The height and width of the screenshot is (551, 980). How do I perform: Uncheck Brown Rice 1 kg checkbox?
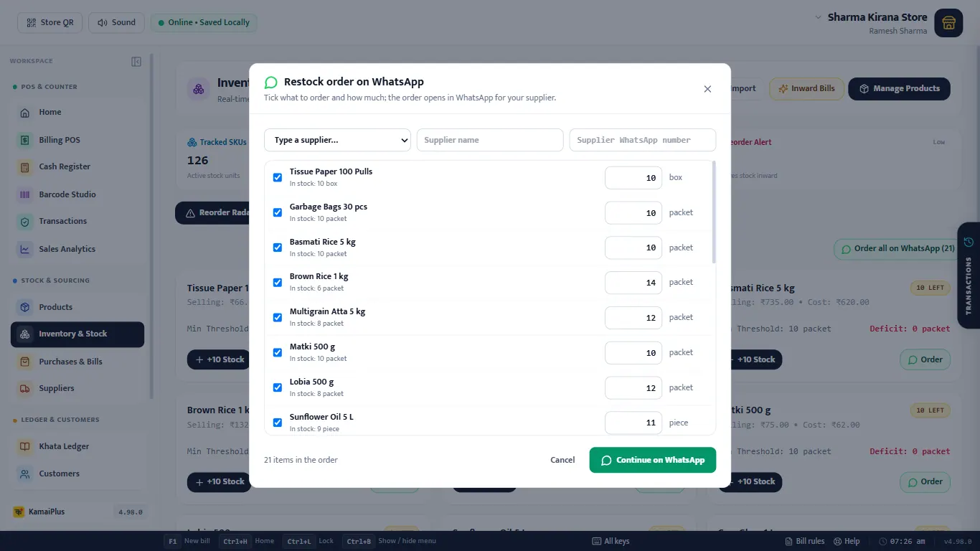tap(278, 283)
